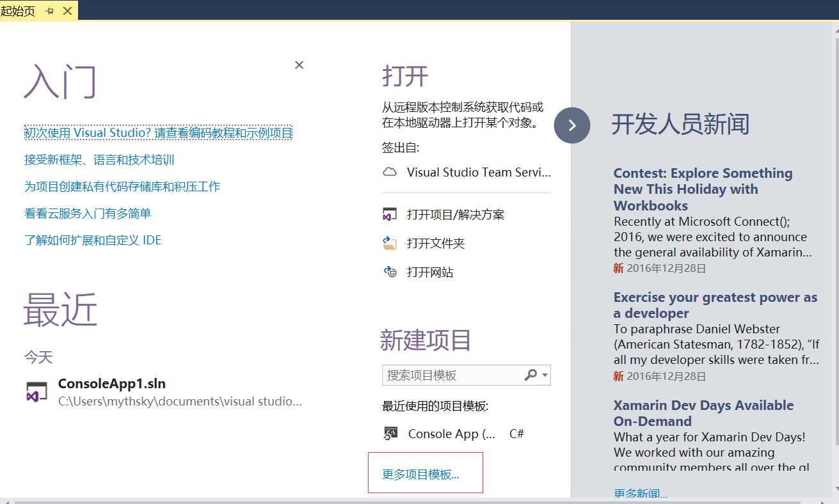Open link 为项目创建私有代码存储库和积压工作
The width and height of the screenshot is (839, 504).
point(122,187)
